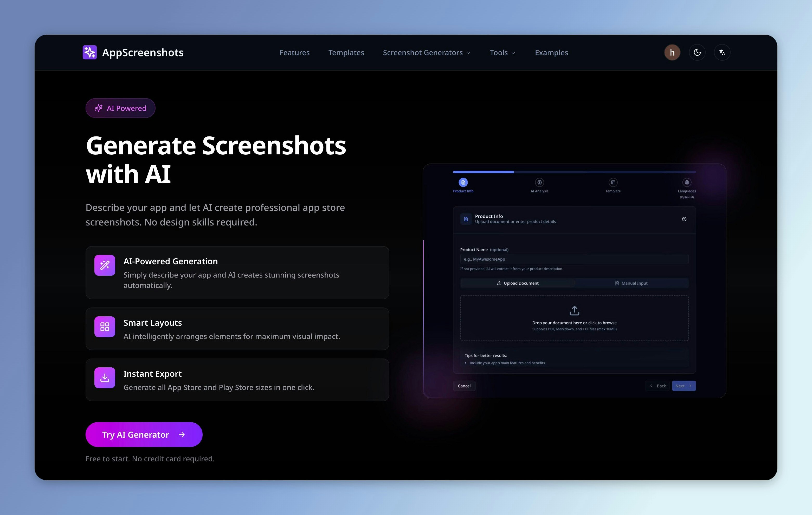Open the Template step via its icon
The width and height of the screenshot is (812, 515).
click(x=613, y=183)
